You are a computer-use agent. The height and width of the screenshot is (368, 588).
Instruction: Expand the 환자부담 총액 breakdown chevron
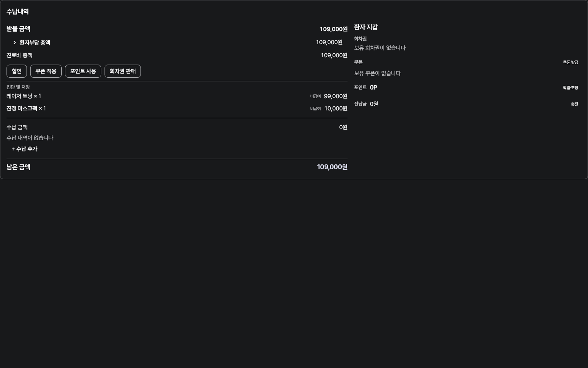[15, 43]
